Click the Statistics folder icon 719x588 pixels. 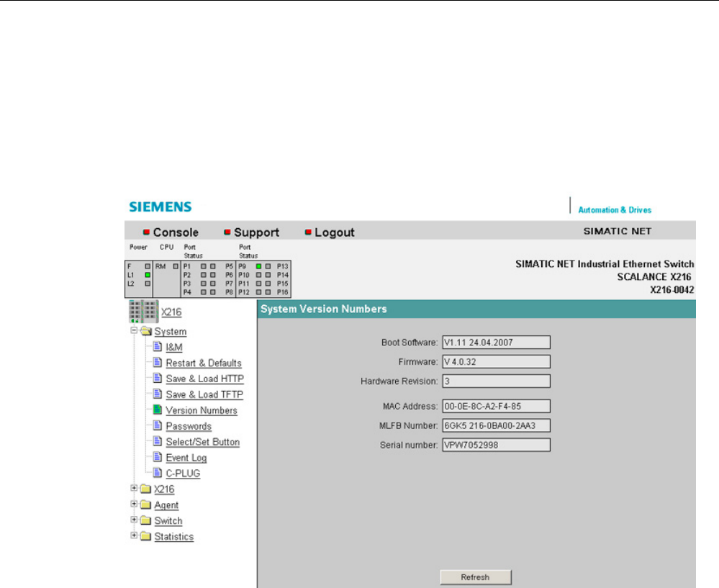pyautogui.click(x=145, y=536)
